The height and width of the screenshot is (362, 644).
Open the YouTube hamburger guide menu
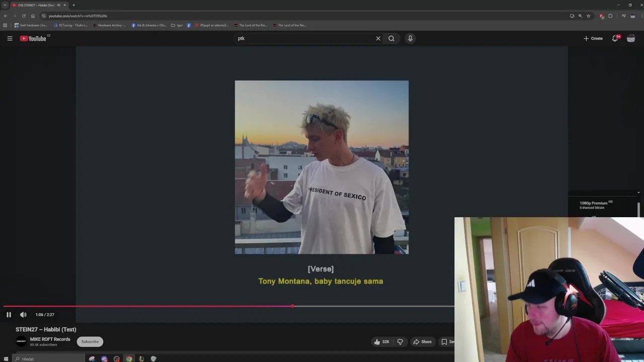(x=10, y=38)
